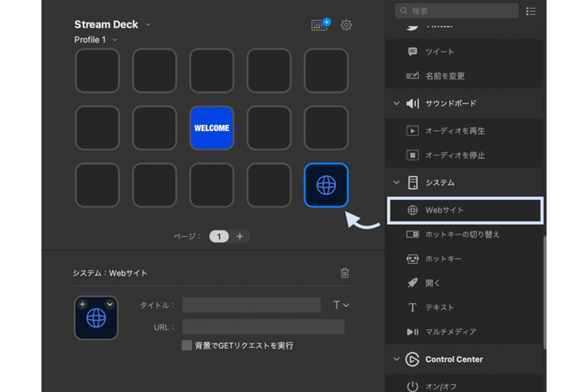Select the Text action
Viewport: 588px width, 392px height.
(412, 307)
